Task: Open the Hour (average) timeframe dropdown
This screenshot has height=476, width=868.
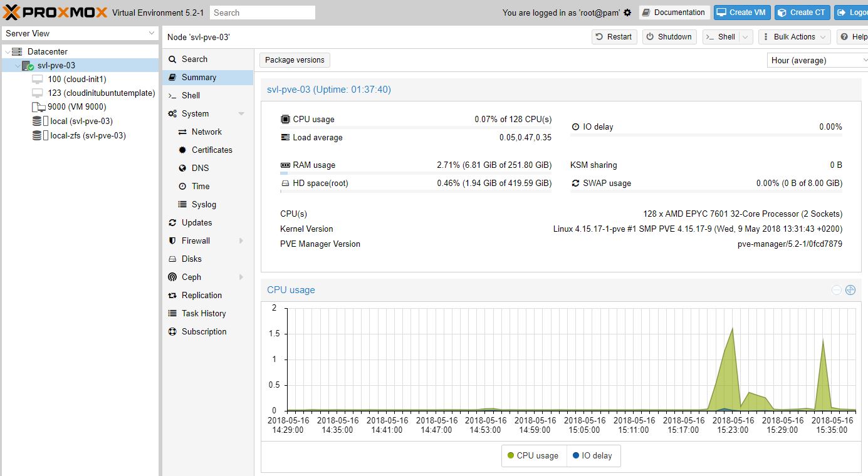Action: click(x=817, y=60)
